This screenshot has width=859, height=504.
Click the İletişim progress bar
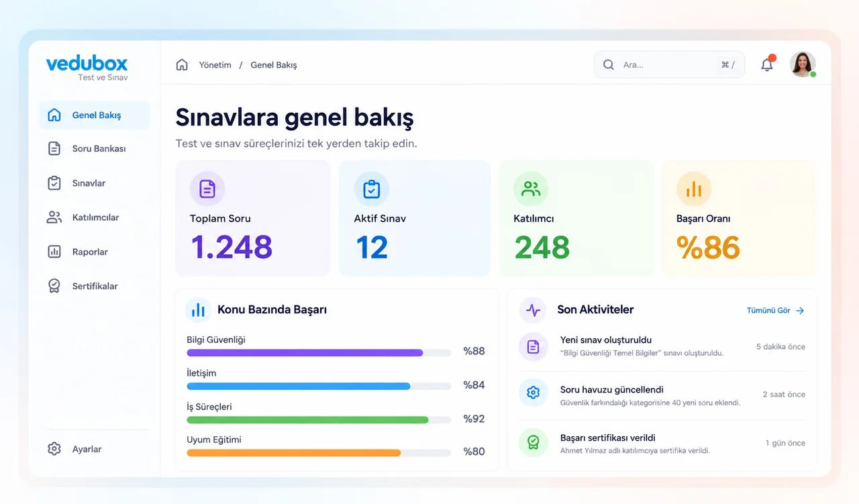(x=319, y=386)
